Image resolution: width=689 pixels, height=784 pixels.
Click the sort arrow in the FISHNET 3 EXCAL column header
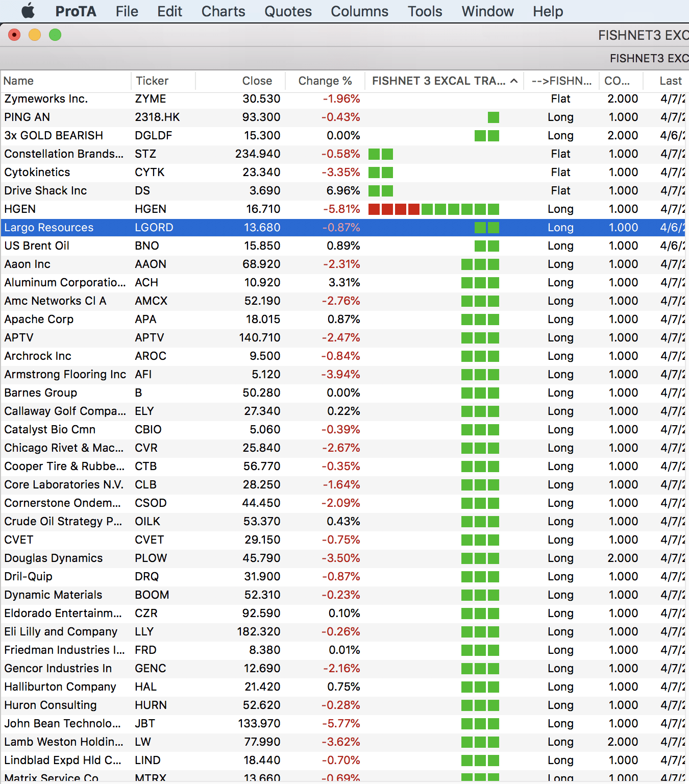(514, 81)
